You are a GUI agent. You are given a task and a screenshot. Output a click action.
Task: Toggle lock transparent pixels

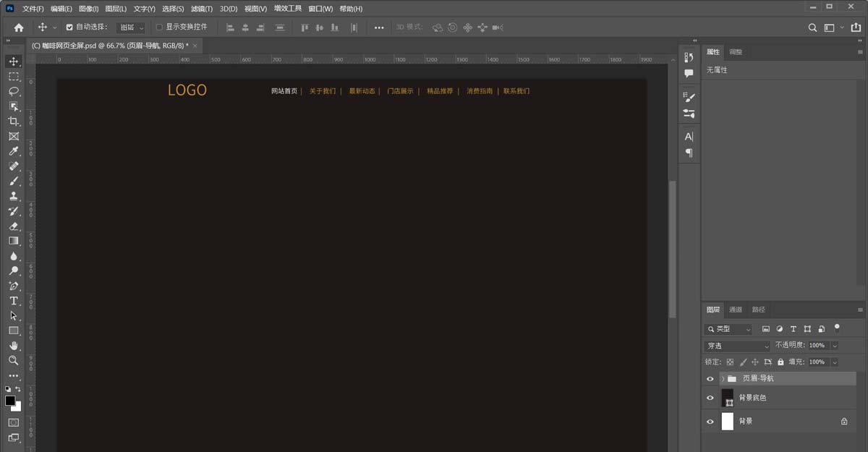click(730, 362)
